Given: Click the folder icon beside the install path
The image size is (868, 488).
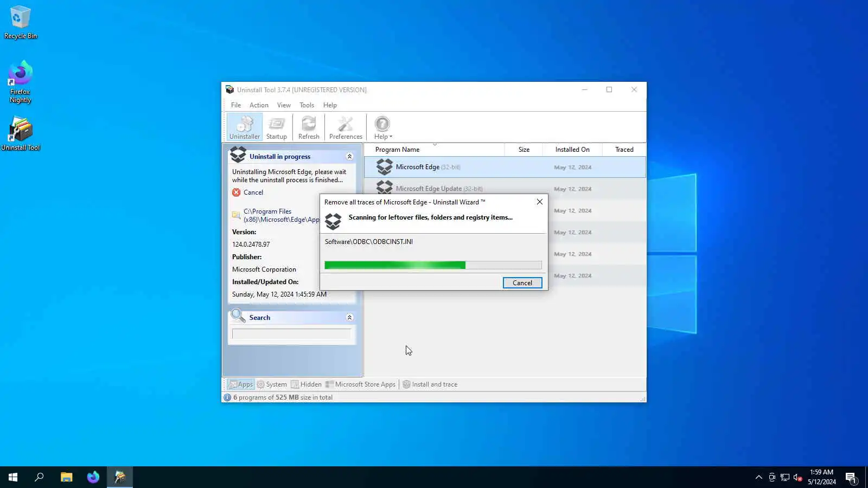Looking at the screenshot, I should click(x=236, y=215).
